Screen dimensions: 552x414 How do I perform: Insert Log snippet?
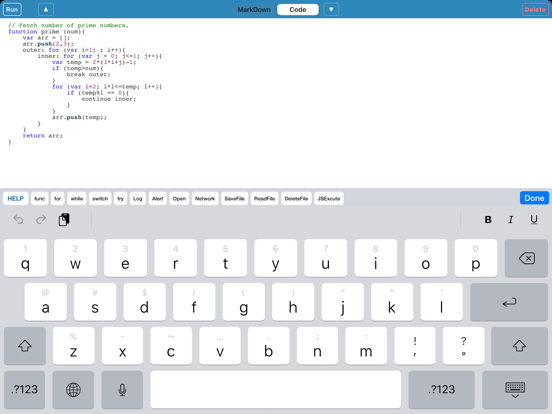[x=138, y=199]
